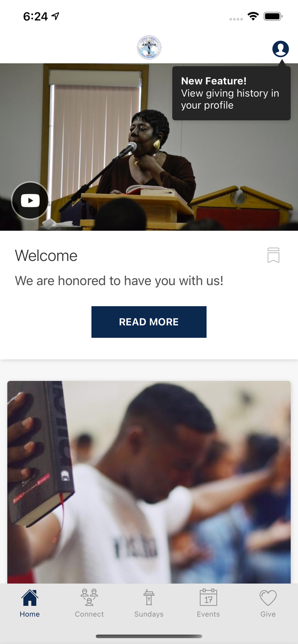
Task: Play the welcome video via YouTube button
Action: click(x=30, y=200)
